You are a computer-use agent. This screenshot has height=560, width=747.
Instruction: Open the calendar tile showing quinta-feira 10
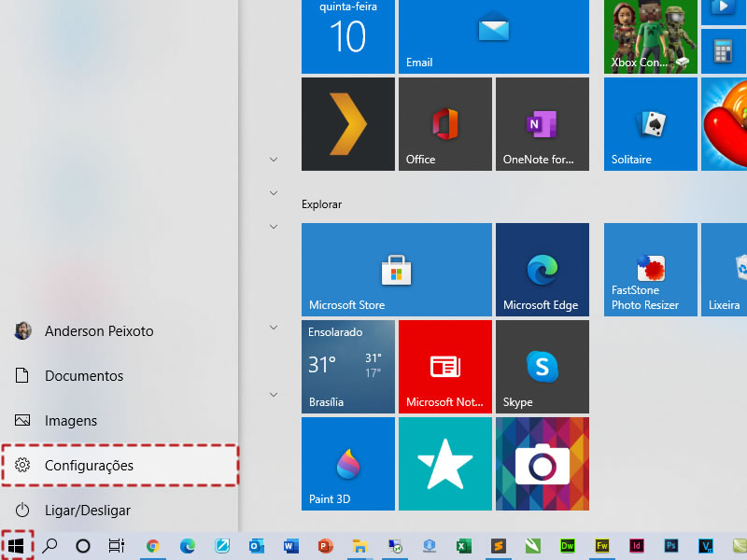348,36
